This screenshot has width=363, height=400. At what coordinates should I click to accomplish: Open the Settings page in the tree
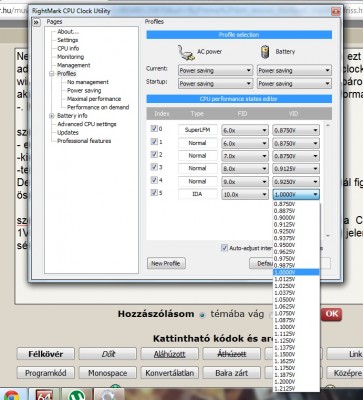click(x=68, y=40)
